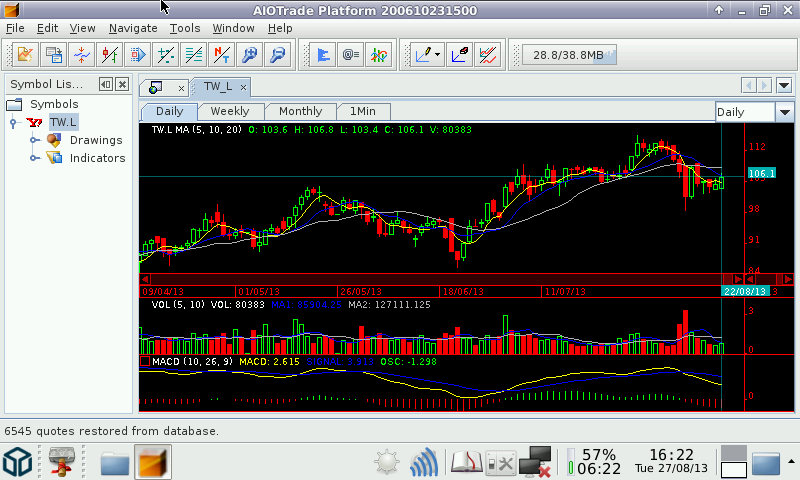Click the eraser on chart icon
Image resolution: width=800 pixels, height=480 pixels.
(x=460, y=54)
